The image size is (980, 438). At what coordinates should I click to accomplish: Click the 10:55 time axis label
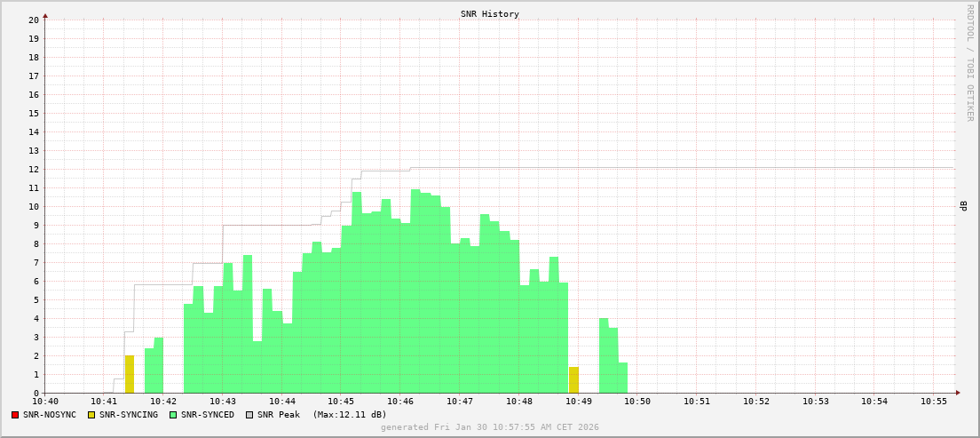[x=934, y=402]
